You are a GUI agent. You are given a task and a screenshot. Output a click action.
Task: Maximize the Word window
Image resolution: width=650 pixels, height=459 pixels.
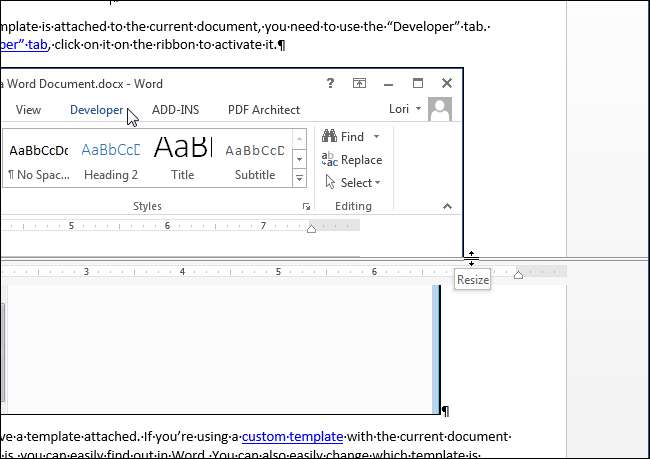(418, 84)
